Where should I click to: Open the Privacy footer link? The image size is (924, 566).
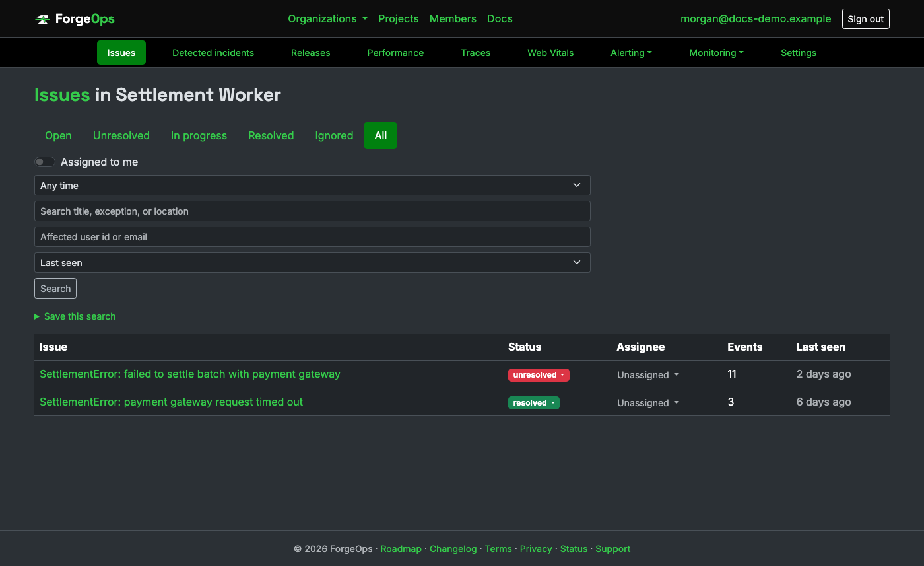pyautogui.click(x=536, y=549)
